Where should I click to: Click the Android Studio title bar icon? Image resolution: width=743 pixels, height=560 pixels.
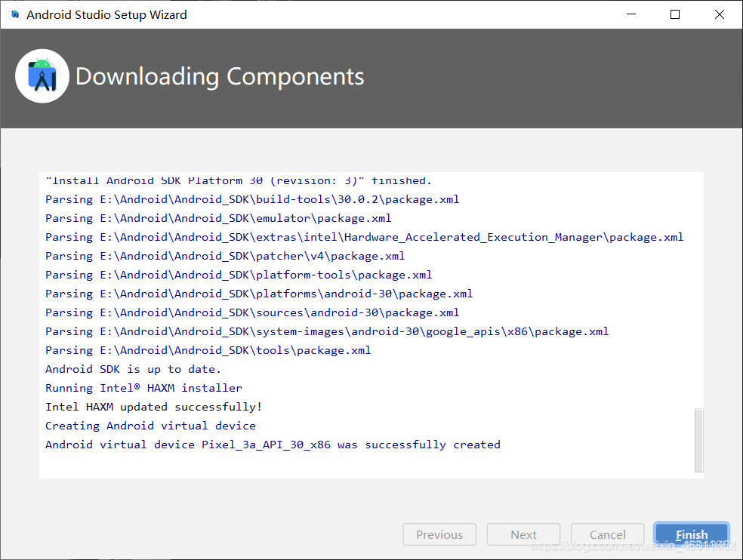(15, 15)
